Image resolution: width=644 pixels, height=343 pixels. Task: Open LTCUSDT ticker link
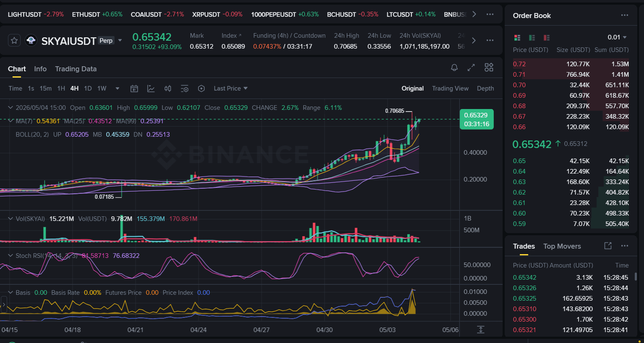click(411, 14)
